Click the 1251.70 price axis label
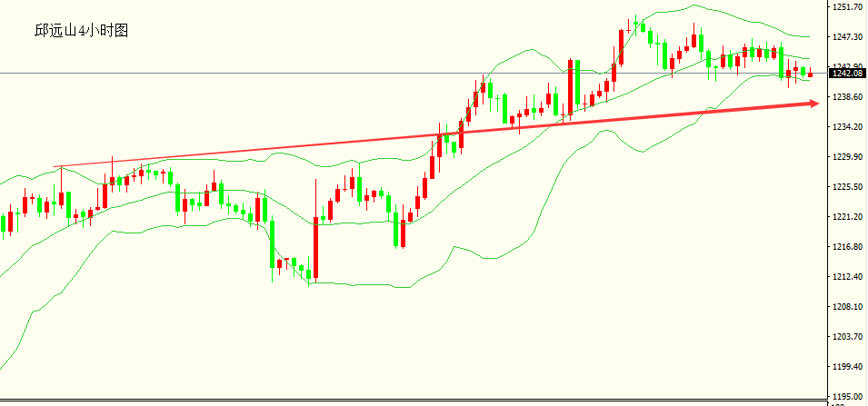 pyautogui.click(x=848, y=7)
